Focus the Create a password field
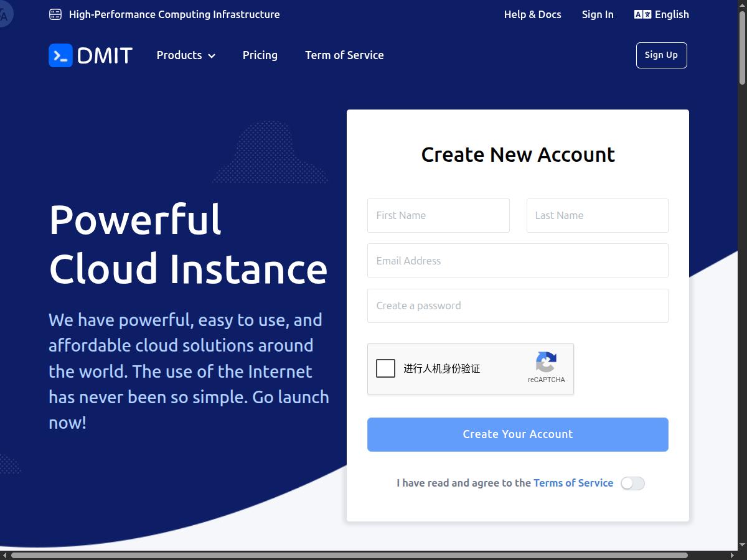This screenshot has width=747, height=560. 517,306
